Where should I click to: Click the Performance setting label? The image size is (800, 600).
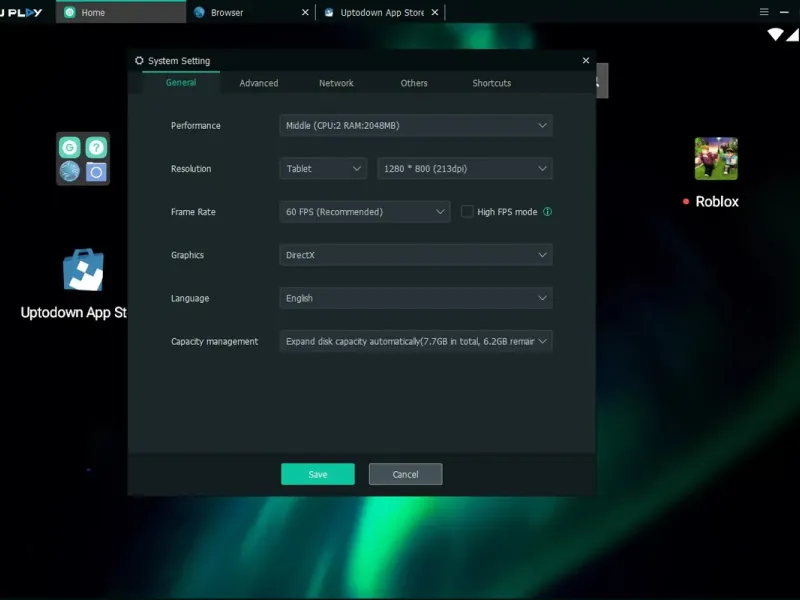(195, 126)
